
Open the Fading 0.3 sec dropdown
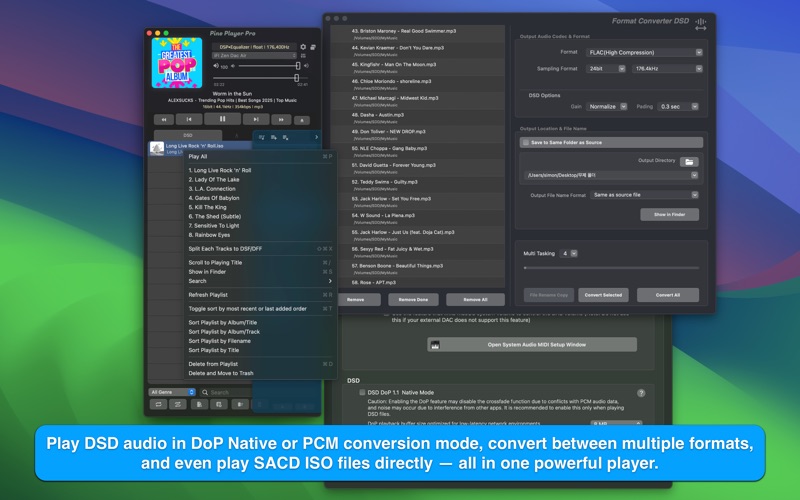click(x=678, y=107)
